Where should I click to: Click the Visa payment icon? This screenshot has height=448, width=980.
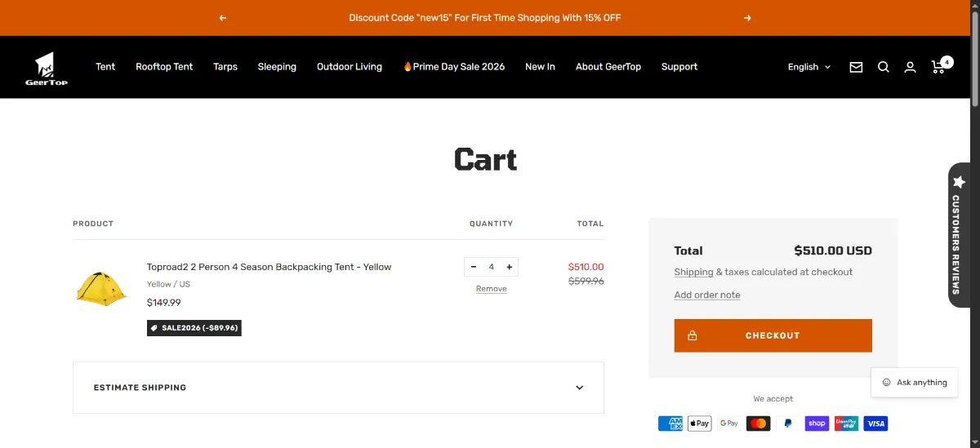click(875, 424)
